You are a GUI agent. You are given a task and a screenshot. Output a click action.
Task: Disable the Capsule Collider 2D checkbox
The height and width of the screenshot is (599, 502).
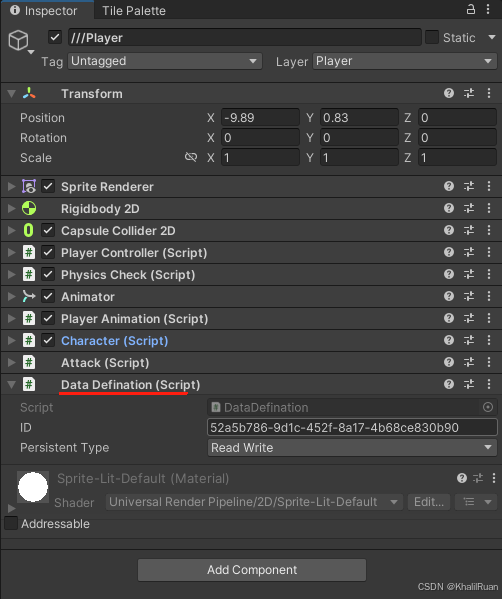point(48,230)
